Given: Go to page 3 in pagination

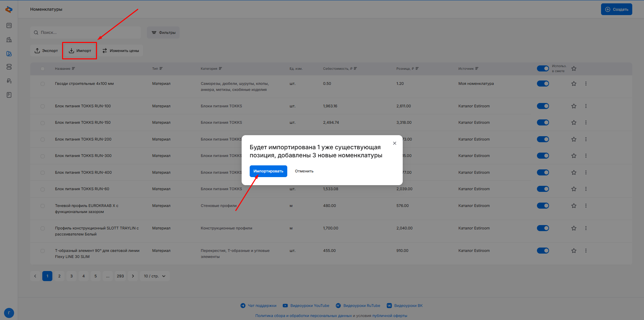Looking at the screenshot, I should [71, 276].
